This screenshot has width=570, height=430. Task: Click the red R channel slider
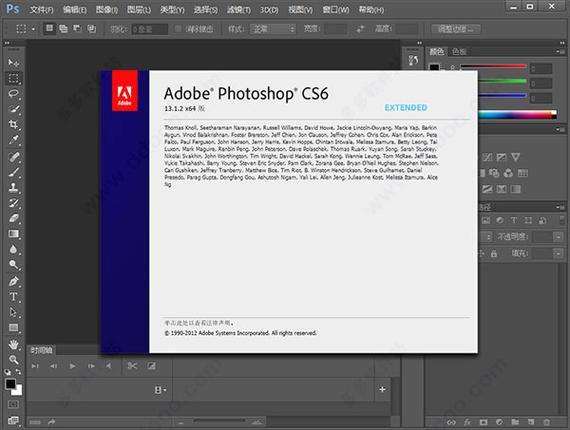pyautogui.click(x=493, y=67)
